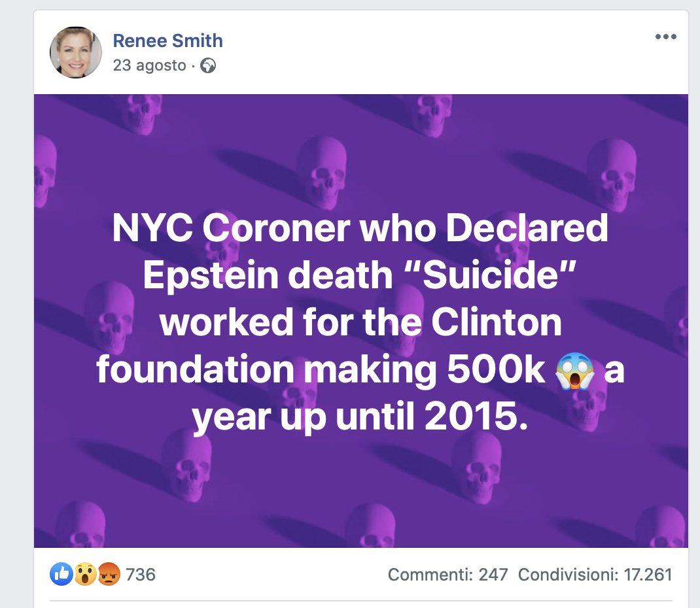The height and width of the screenshot is (608, 700).
Task: Open Renee Smith's profile picture
Action: [75, 52]
